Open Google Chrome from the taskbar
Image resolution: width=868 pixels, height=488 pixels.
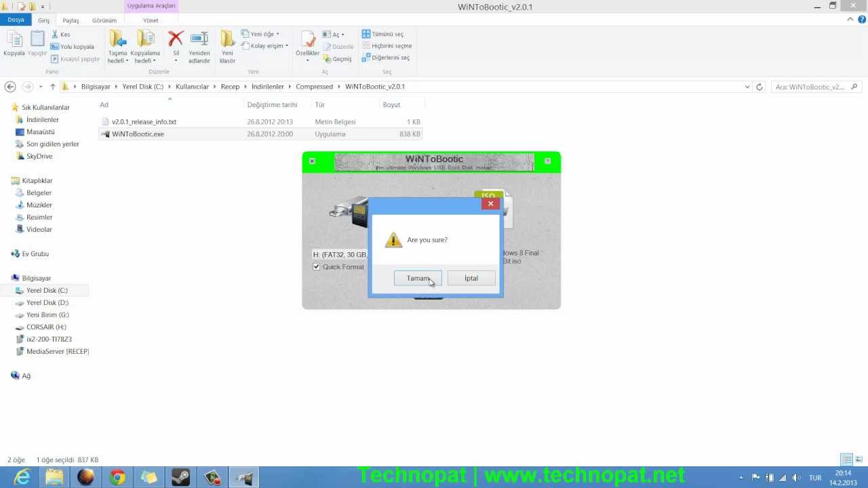coord(117,477)
